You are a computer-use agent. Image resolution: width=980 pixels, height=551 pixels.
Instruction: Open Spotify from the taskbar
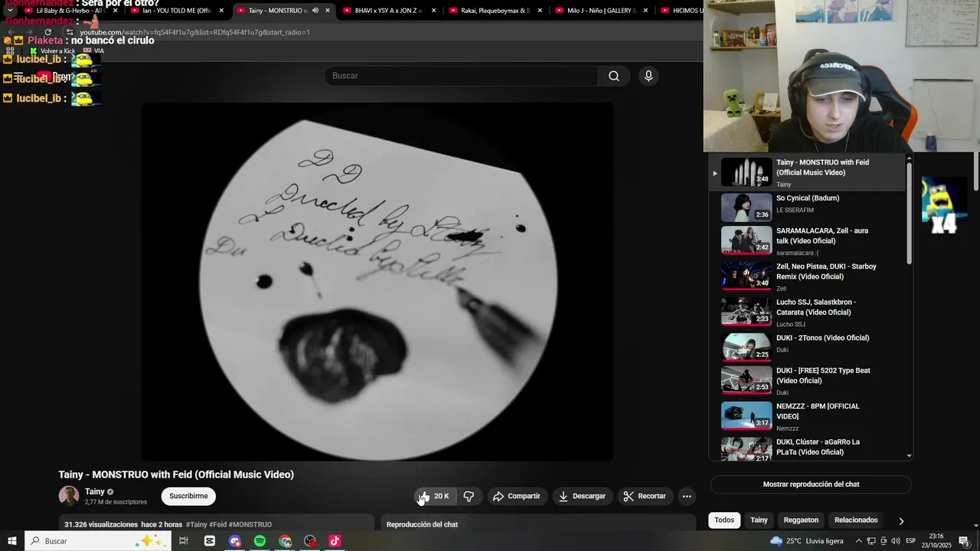[260, 541]
